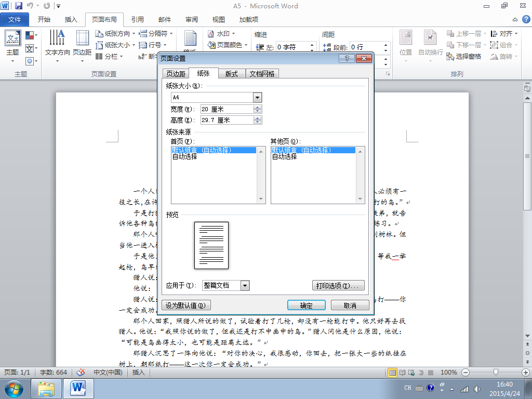Open the References (引用) tab
This screenshot has height=399, width=532.
click(x=137, y=20)
